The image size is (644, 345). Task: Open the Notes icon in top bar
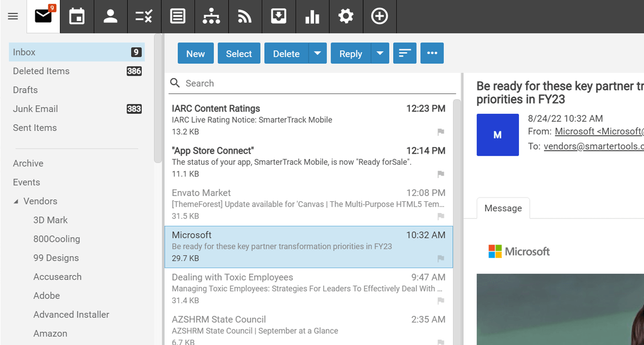pos(178,17)
